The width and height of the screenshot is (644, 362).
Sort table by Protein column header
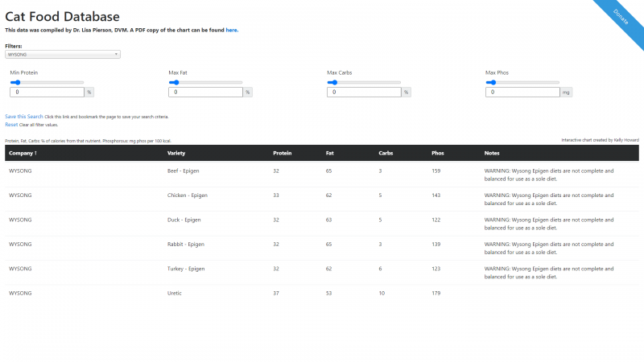(x=283, y=153)
